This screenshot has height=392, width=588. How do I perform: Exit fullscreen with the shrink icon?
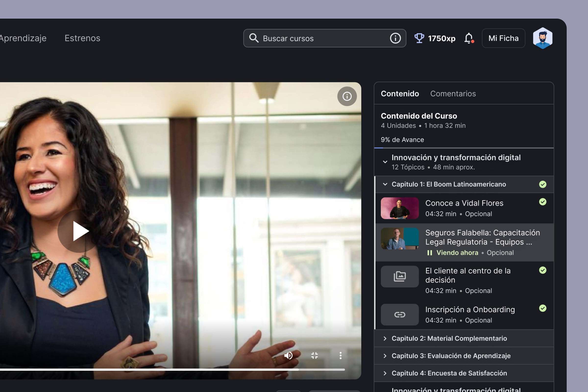point(315,355)
